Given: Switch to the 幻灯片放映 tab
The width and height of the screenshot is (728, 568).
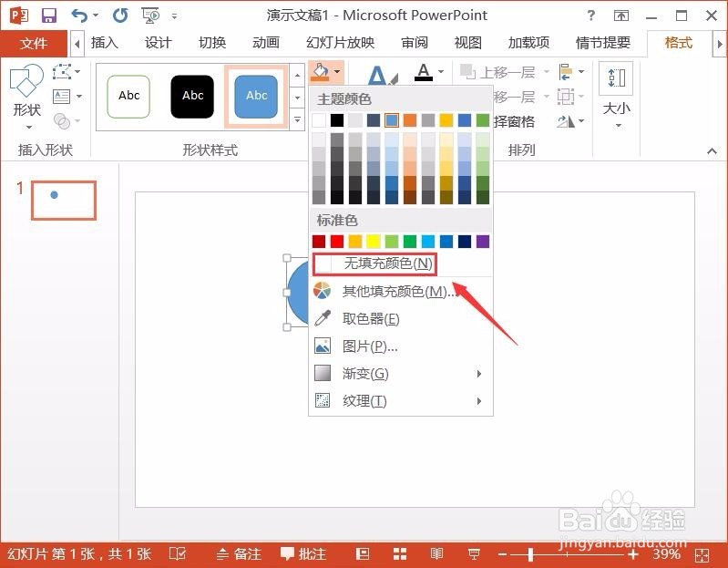Looking at the screenshot, I should [x=341, y=43].
